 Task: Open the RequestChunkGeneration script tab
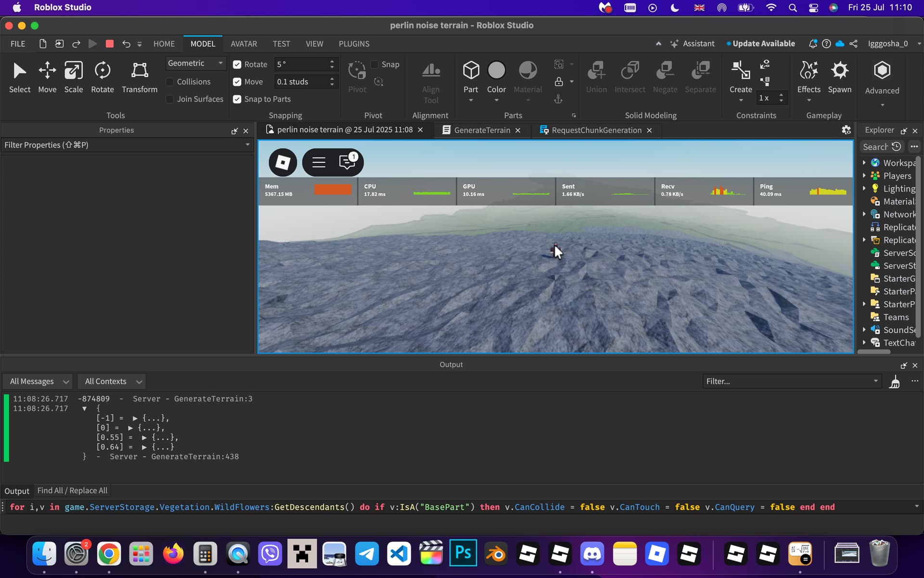pyautogui.click(x=596, y=130)
